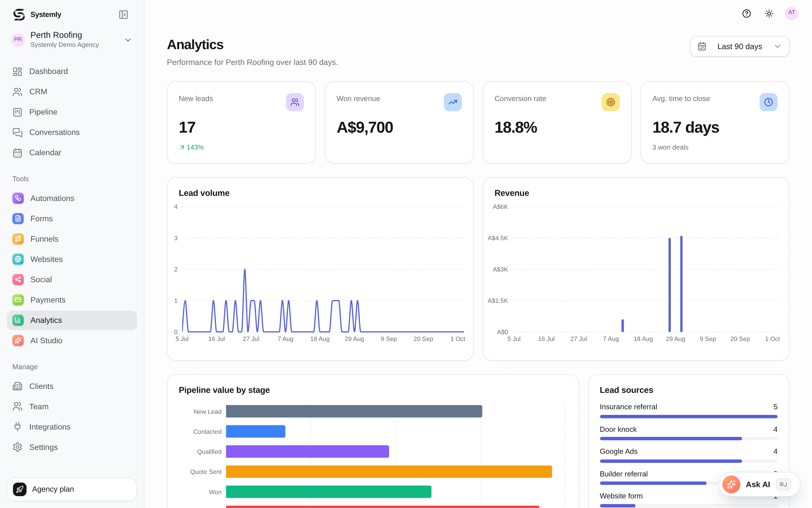812x508 pixels.
Task: Click the 3 won deals text
Action: pyautogui.click(x=670, y=147)
